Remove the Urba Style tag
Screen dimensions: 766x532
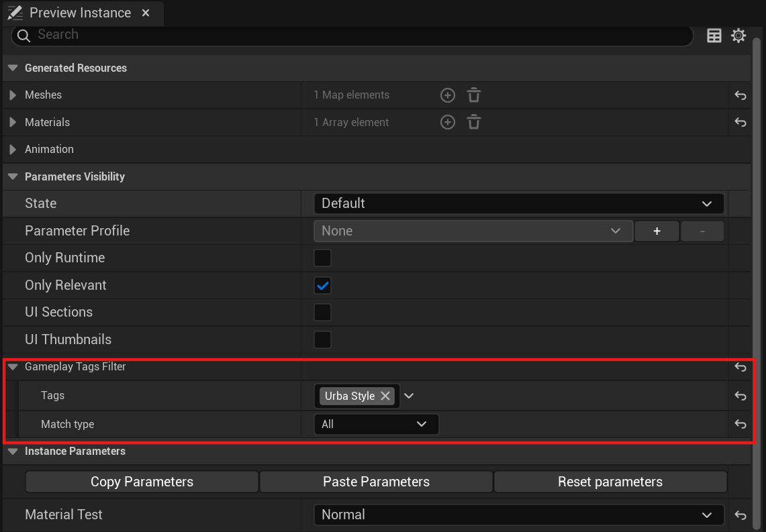pos(385,396)
